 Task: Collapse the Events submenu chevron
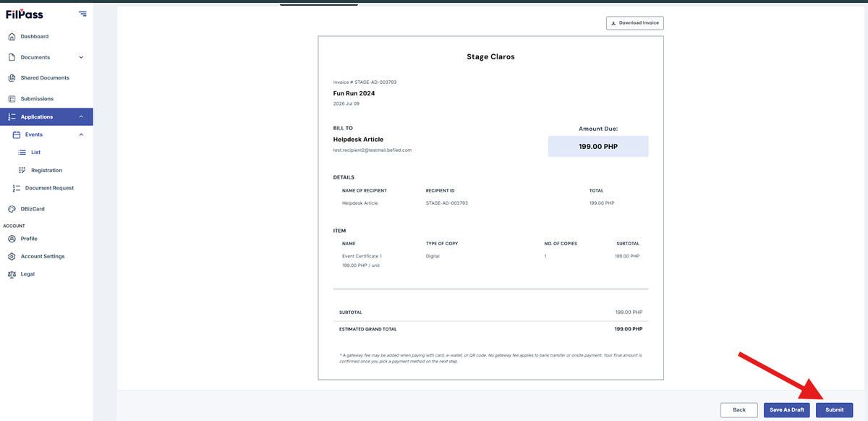point(81,135)
